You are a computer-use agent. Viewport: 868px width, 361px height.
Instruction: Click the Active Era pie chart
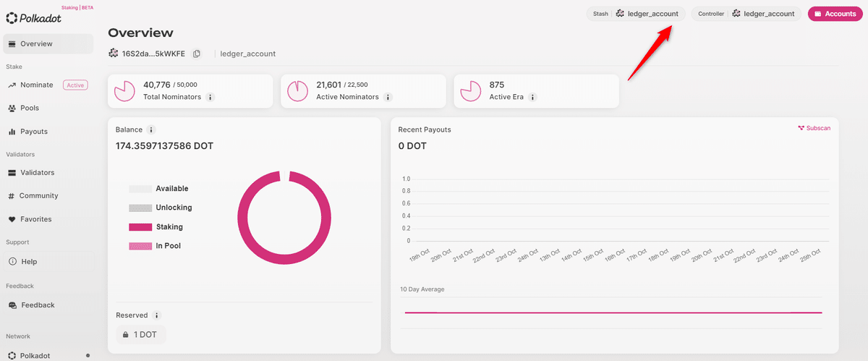pos(472,91)
